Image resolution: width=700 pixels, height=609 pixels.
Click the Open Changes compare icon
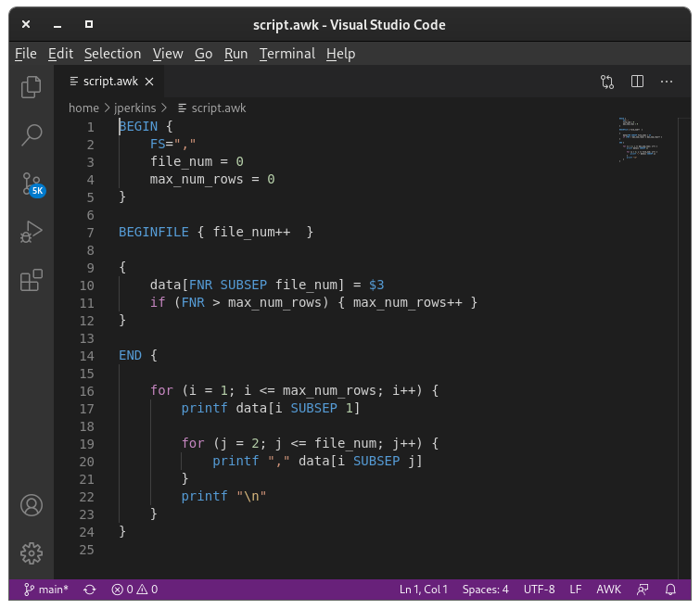(607, 82)
